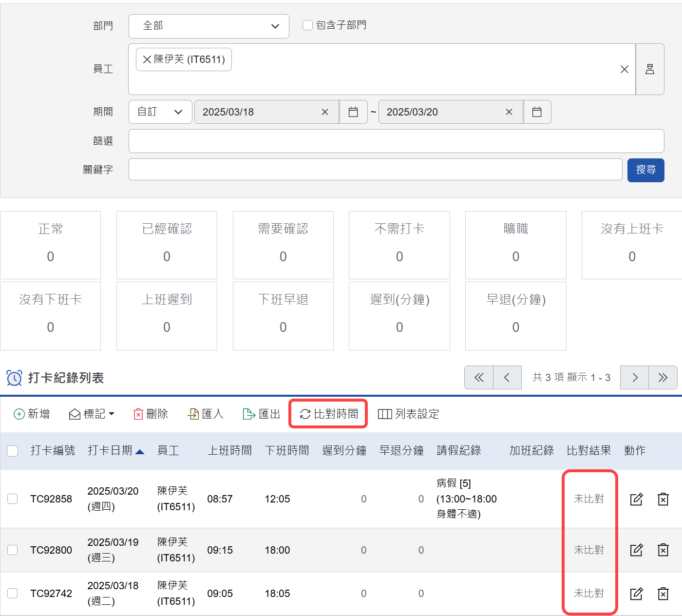Click 比對時間 to compare times
The width and height of the screenshot is (682, 616).
click(x=329, y=414)
